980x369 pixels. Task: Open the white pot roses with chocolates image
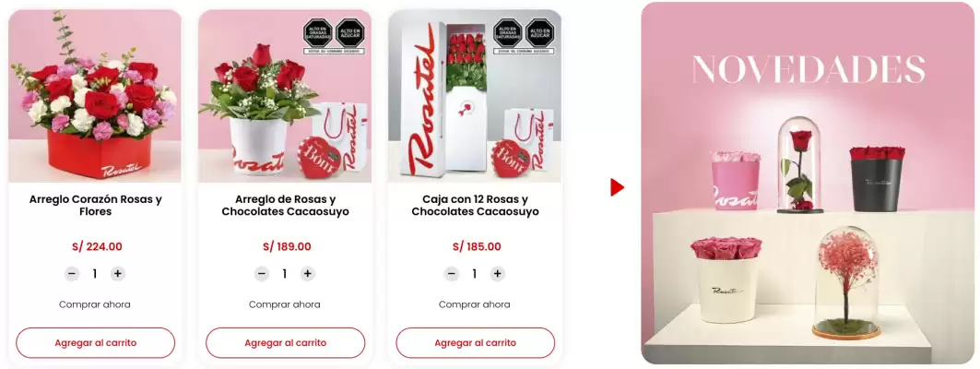click(285, 96)
